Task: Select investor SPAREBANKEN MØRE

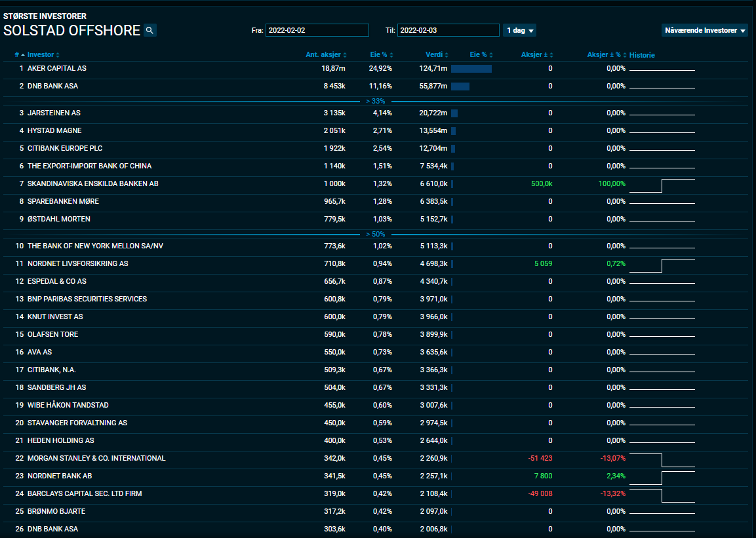Action: [x=63, y=202]
